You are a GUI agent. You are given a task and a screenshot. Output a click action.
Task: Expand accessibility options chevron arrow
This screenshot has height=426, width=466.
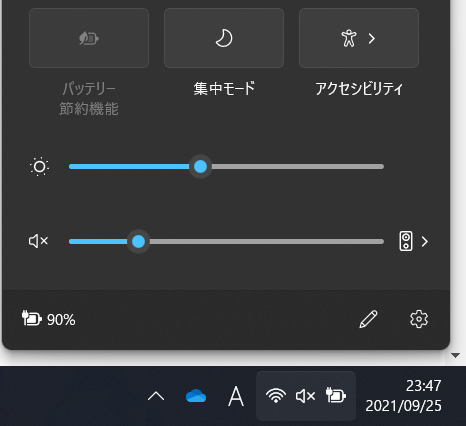(372, 39)
